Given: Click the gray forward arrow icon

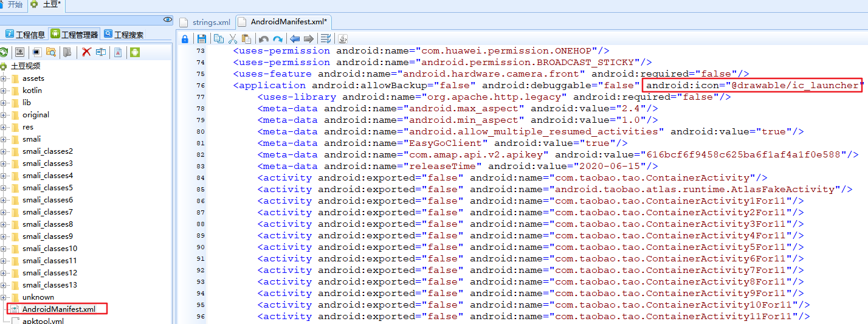Looking at the screenshot, I should point(309,38).
